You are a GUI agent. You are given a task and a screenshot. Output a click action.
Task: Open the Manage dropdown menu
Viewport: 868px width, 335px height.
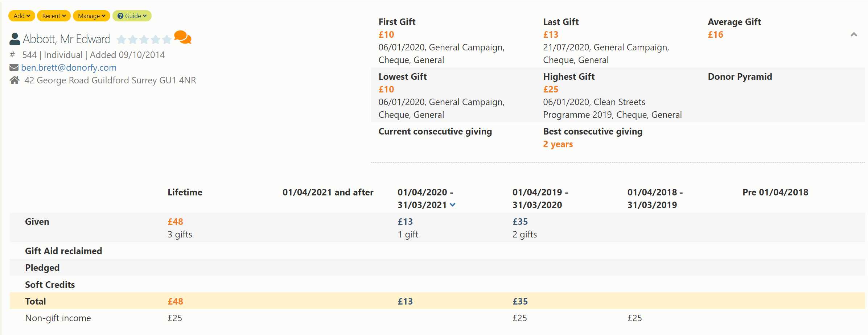(x=91, y=16)
